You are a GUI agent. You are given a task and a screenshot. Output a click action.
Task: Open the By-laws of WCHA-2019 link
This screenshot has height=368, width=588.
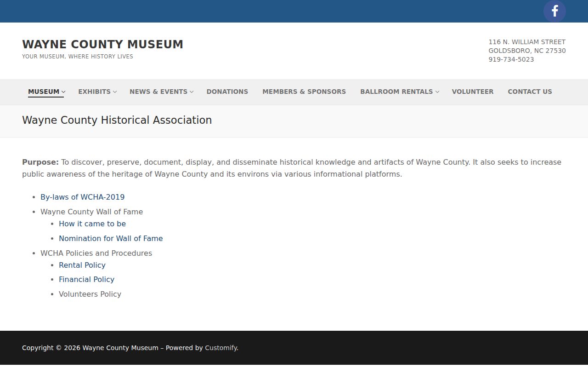(x=83, y=197)
